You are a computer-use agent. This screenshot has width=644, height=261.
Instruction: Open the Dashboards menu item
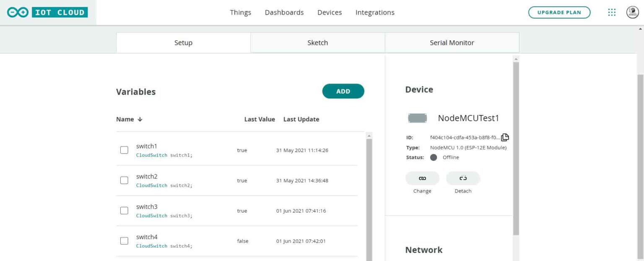coord(284,12)
